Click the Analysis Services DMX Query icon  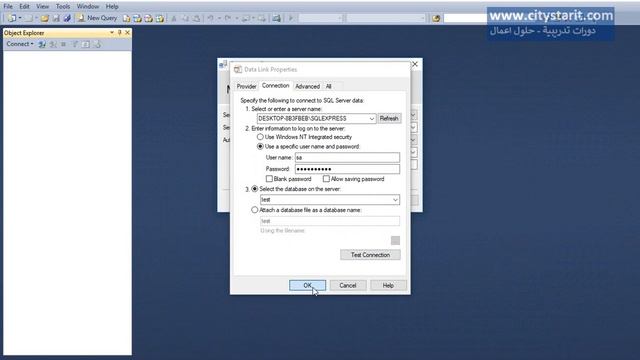tap(149, 18)
